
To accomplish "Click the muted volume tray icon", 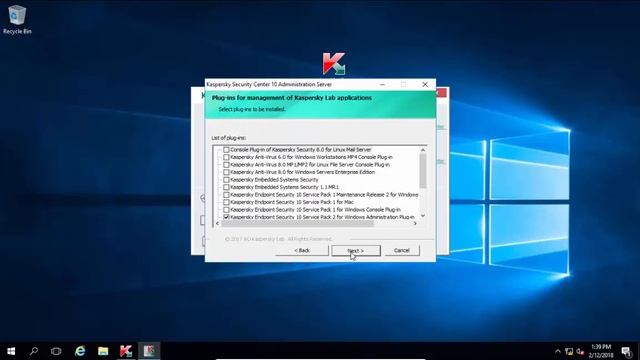I will [x=580, y=351].
